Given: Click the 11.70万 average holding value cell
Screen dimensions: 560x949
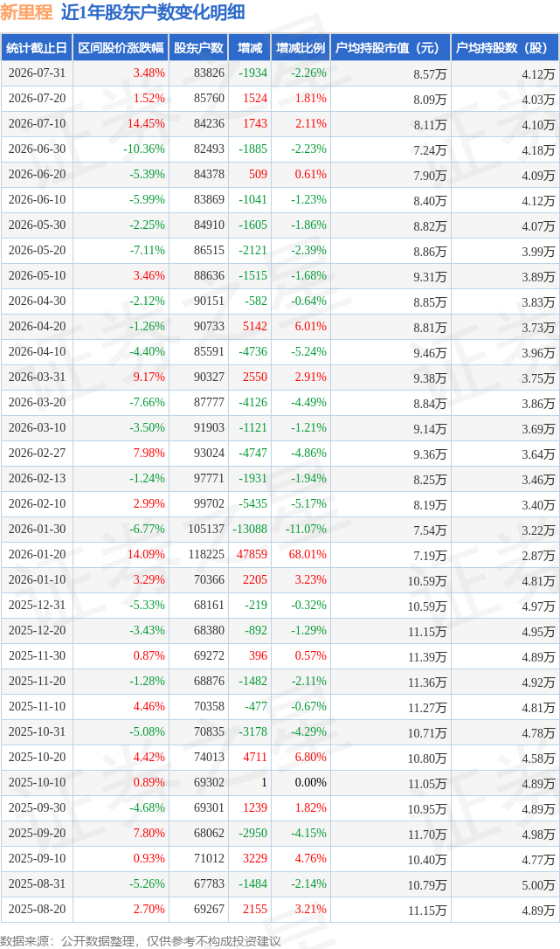Looking at the screenshot, I should click(427, 834).
